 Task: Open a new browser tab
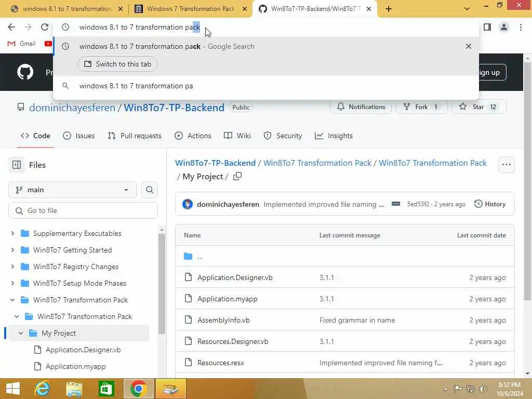point(389,9)
